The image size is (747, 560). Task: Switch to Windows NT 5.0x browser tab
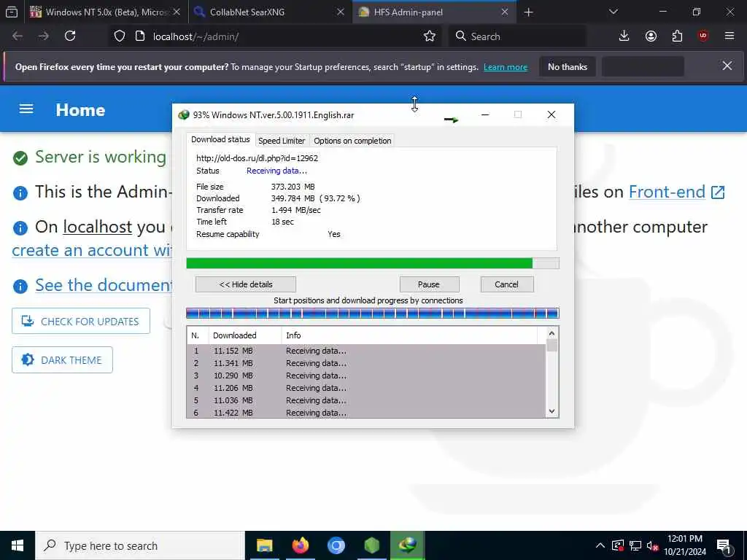(x=105, y=12)
